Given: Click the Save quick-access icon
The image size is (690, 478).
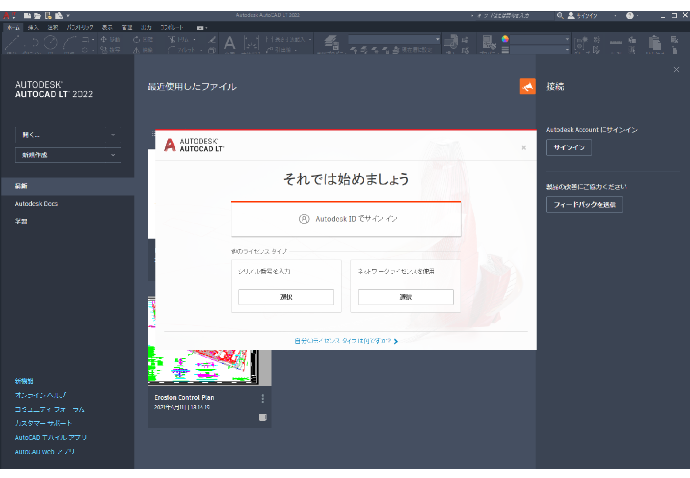Looking at the screenshot, I should click(x=48, y=16).
